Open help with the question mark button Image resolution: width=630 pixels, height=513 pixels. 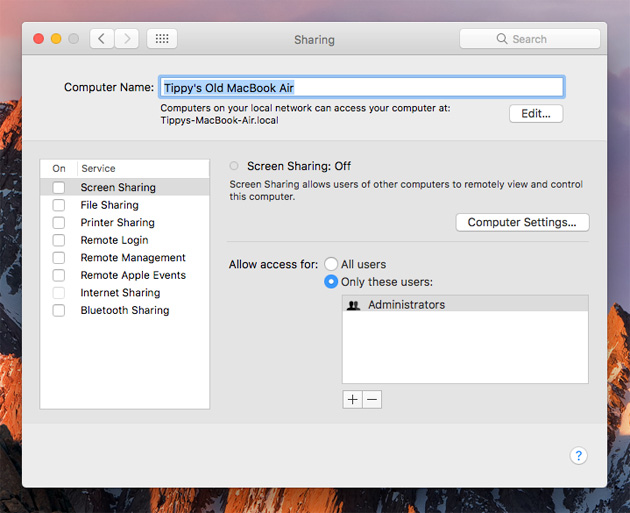pos(578,456)
